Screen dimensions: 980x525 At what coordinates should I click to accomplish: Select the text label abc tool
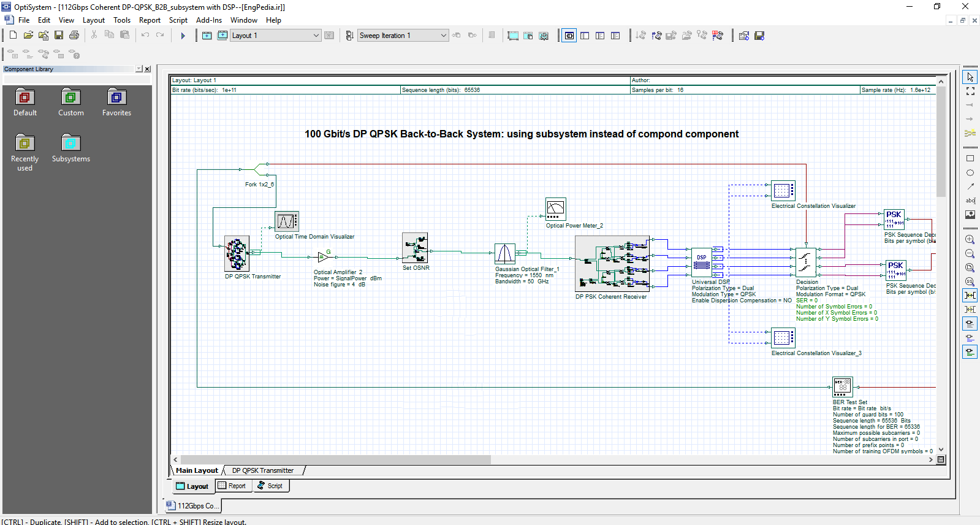coord(970,201)
